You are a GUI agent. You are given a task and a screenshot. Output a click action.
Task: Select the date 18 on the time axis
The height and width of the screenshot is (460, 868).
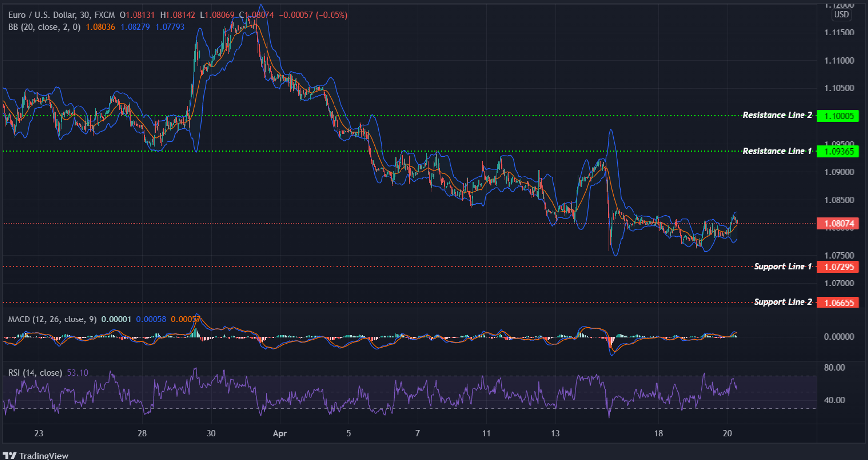click(658, 434)
